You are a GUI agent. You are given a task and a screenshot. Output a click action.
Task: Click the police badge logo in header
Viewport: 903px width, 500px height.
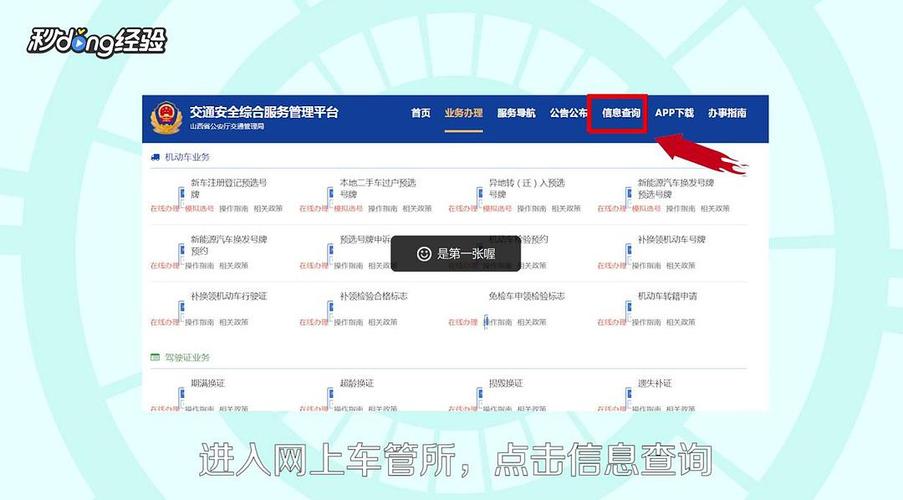click(x=166, y=118)
